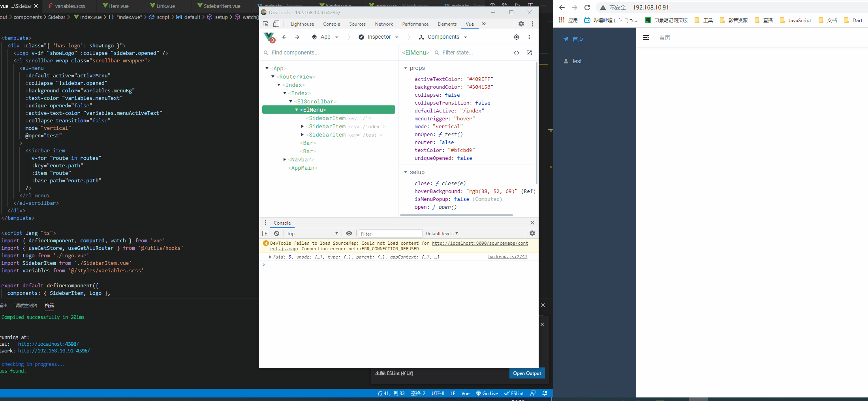Switch to the Network tab in DevTools
Image resolution: width=868 pixels, height=401 pixels.
tap(383, 24)
